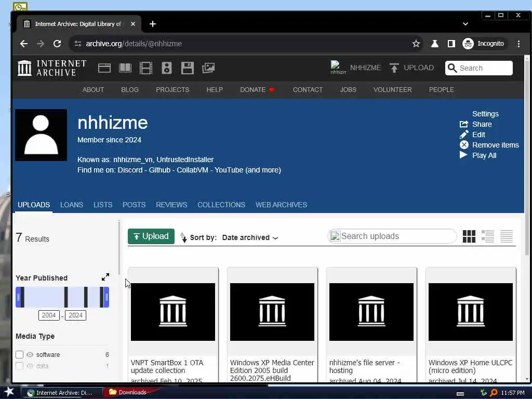Open the ABOUT menu link

(x=93, y=89)
